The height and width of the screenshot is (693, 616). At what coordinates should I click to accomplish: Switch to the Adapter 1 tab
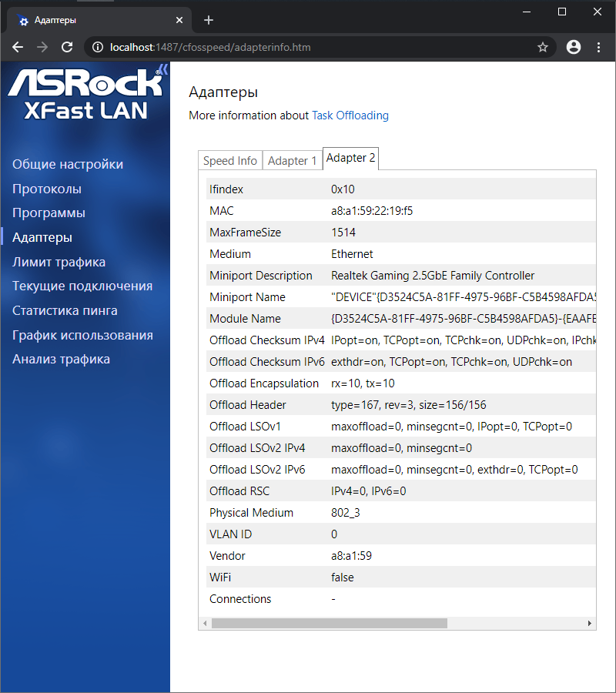pyautogui.click(x=292, y=161)
